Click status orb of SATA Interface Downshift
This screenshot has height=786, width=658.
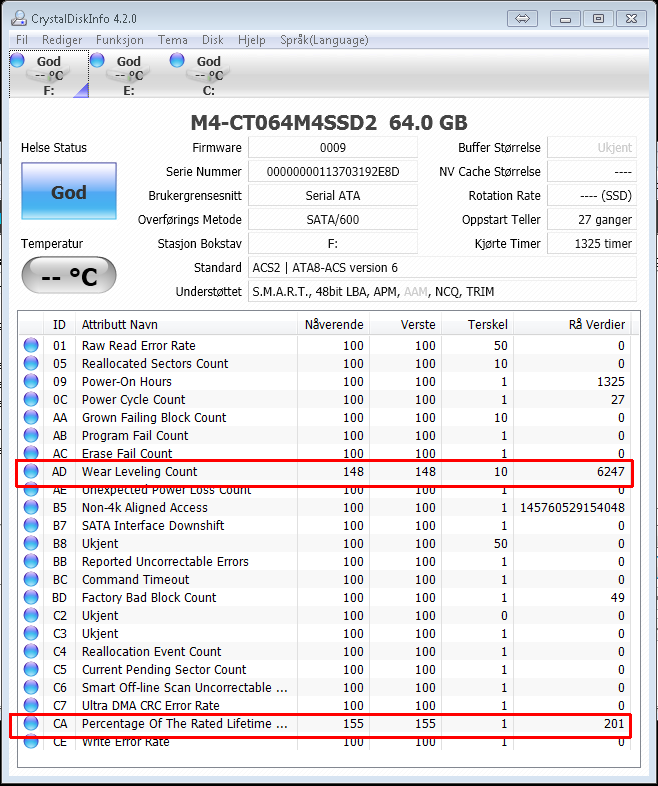click(x=31, y=525)
